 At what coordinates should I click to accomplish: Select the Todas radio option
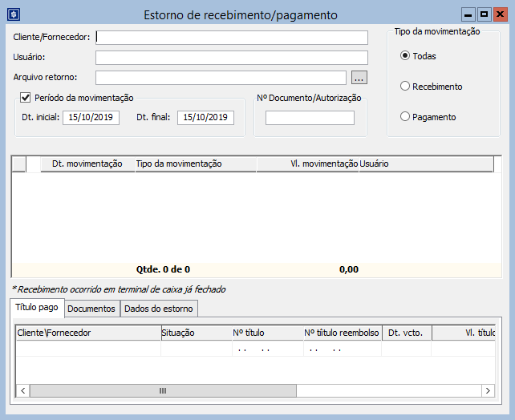click(x=405, y=56)
